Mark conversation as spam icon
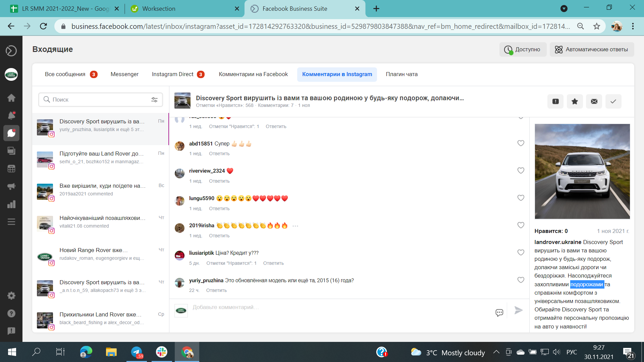This screenshot has height=362, width=644. click(x=555, y=101)
